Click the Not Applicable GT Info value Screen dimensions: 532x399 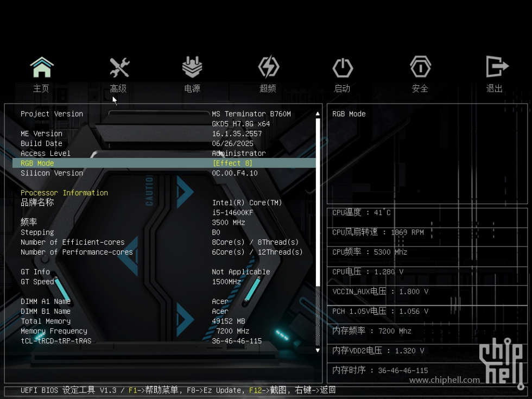(241, 272)
